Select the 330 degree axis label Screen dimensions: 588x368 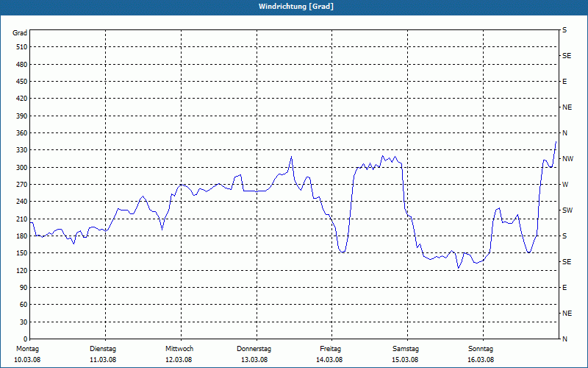point(21,150)
